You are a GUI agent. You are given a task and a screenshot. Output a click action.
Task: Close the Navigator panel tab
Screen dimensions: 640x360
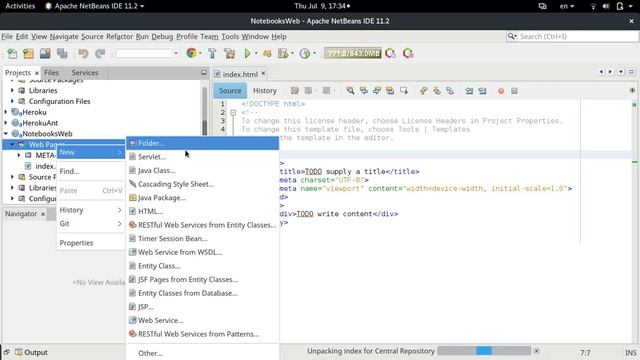pyautogui.click(x=43, y=214)
